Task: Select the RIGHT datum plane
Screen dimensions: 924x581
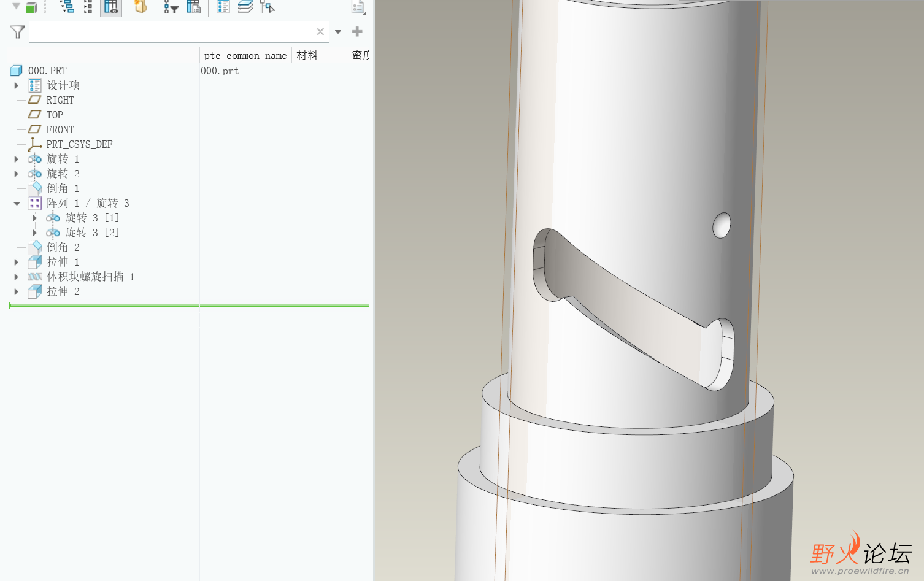Action: click(x=60, y=100)
